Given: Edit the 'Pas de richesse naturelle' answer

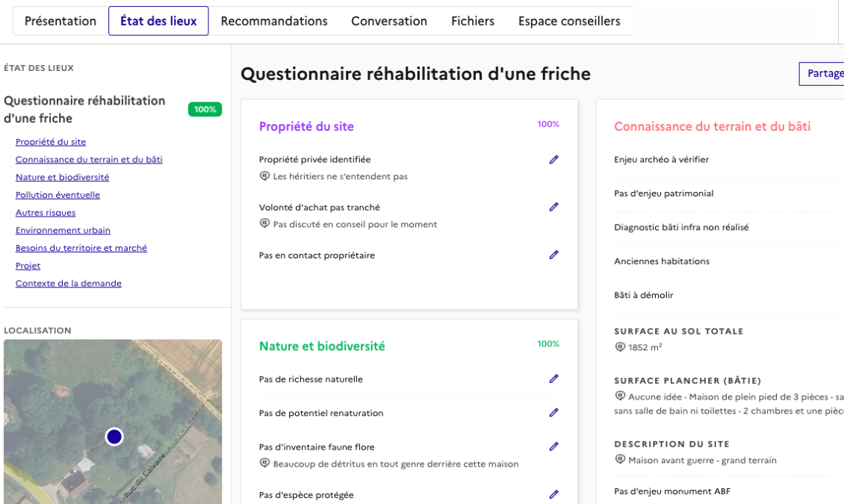Looking at the screenshot, I should (553, 379).
